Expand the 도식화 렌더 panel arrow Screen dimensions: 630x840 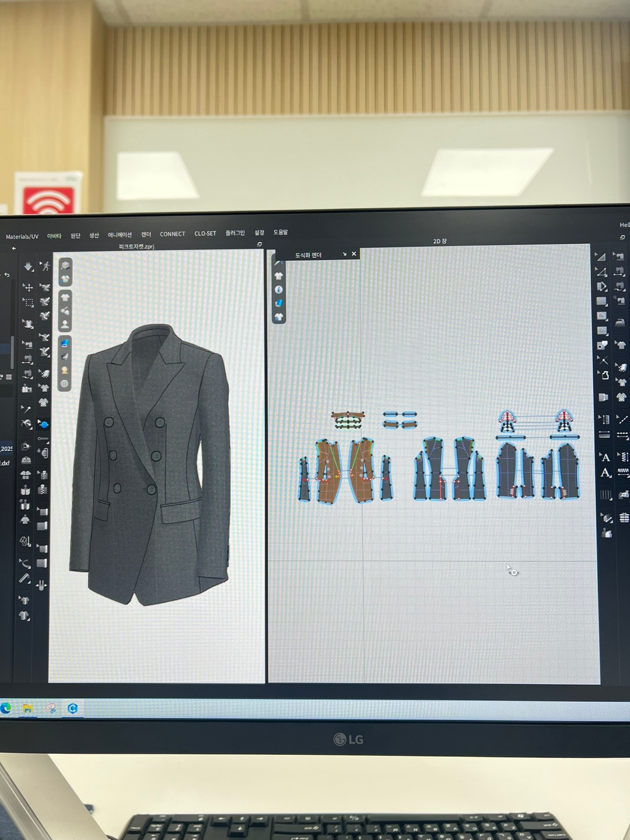[344, 254]
